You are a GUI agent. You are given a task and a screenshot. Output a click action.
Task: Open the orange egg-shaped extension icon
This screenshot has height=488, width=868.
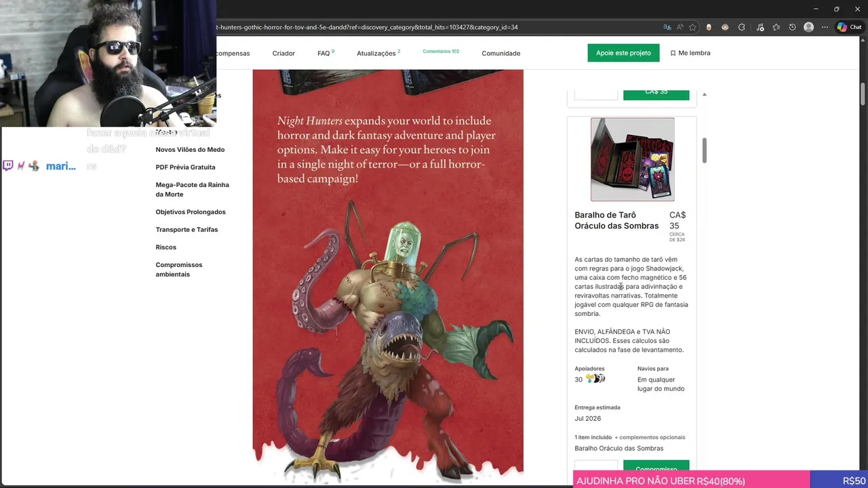point(709,27)
